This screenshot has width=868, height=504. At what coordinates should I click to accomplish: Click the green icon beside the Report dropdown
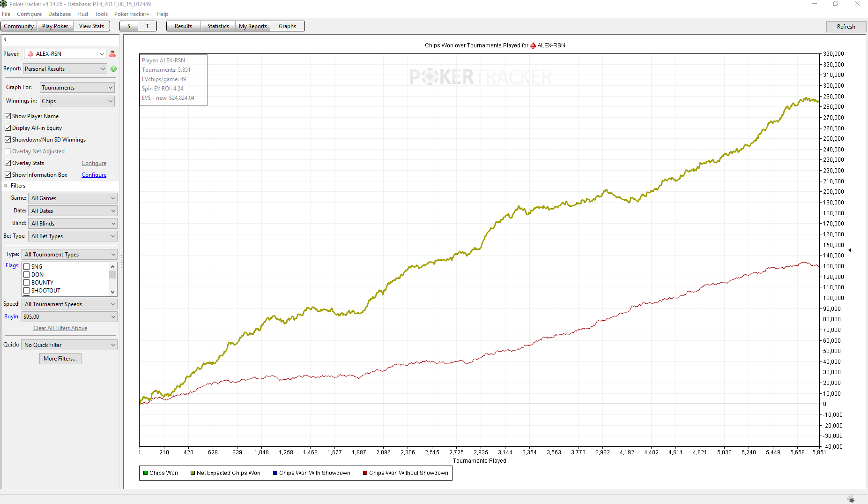click(x=113, y=69)
